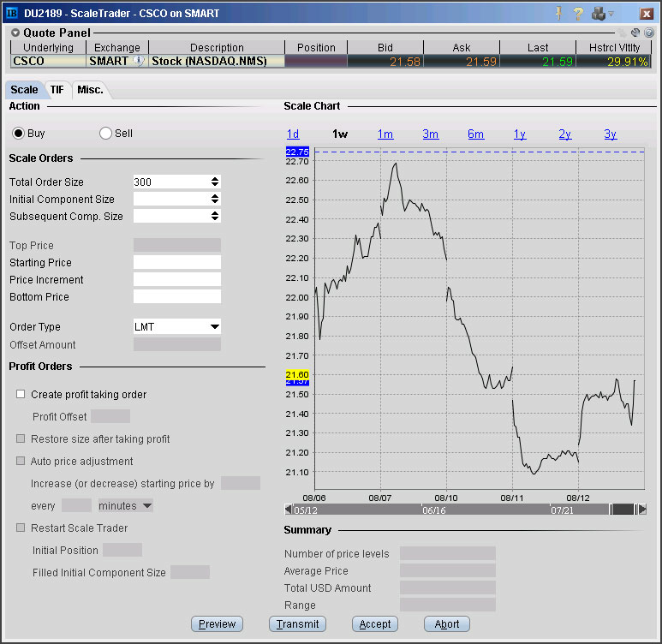Viewport: 662px width, 644px height.
Task: Open the Order Type LMT dropdown
Action: point(177,327)
